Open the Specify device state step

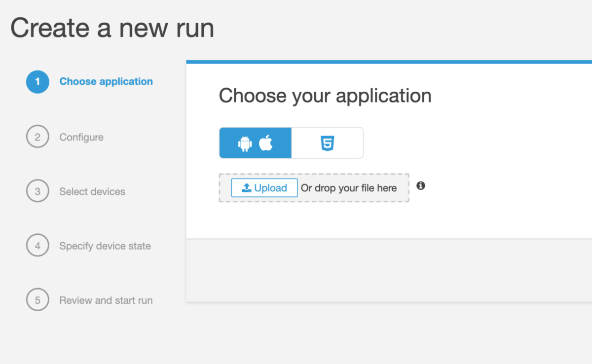pos(105,246)
